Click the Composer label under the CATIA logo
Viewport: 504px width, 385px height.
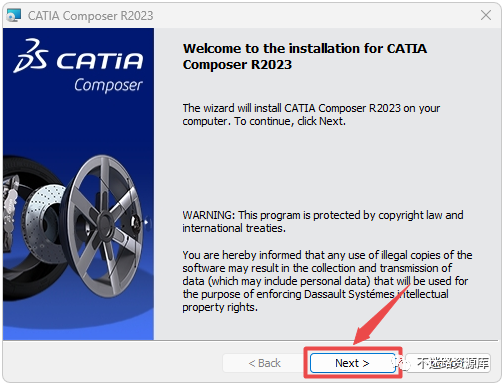[108, 85]
